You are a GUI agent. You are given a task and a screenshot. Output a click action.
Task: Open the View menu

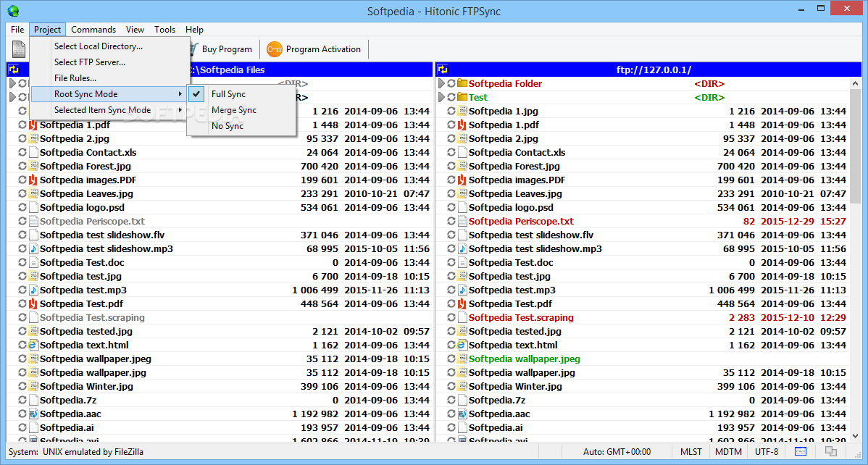click(135, 30)
